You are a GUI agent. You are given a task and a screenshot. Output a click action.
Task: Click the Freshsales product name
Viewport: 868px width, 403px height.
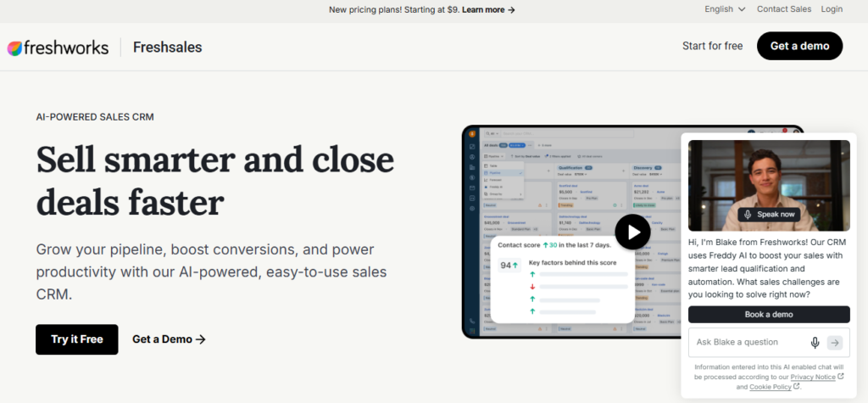[167, 48]
